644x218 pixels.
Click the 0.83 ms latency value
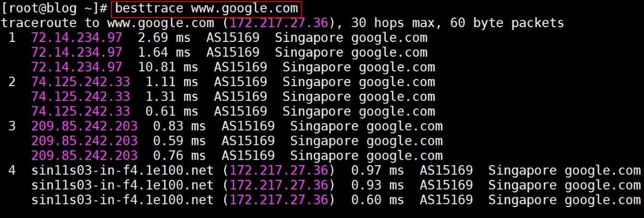180,126
